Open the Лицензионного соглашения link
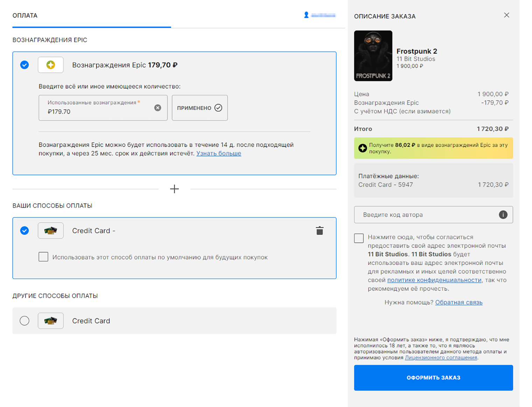The height and width of the screenshot is (407, 532). pyautogui.click(x=441, y=358)
